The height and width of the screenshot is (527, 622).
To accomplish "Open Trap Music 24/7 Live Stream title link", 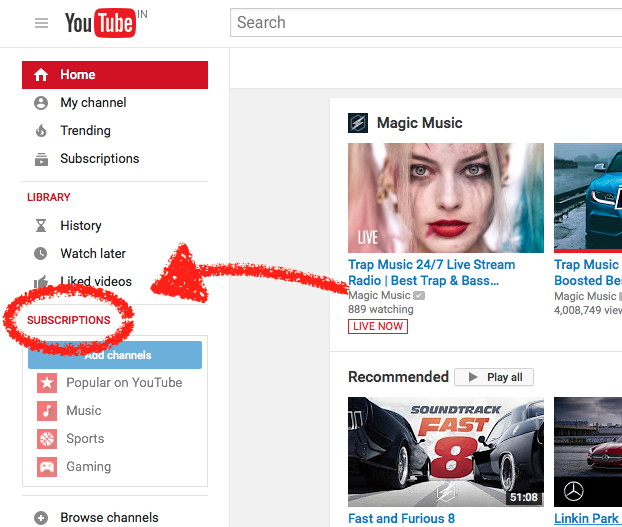I will 432,272.
